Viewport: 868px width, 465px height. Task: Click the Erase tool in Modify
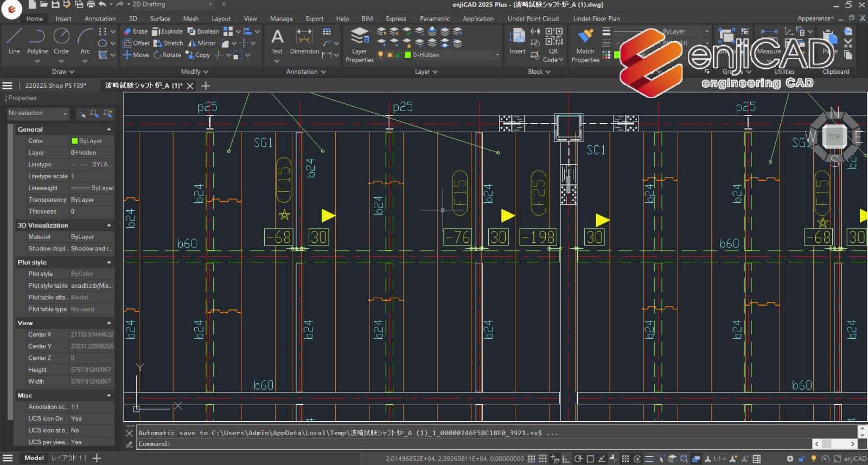click(135, 31)
